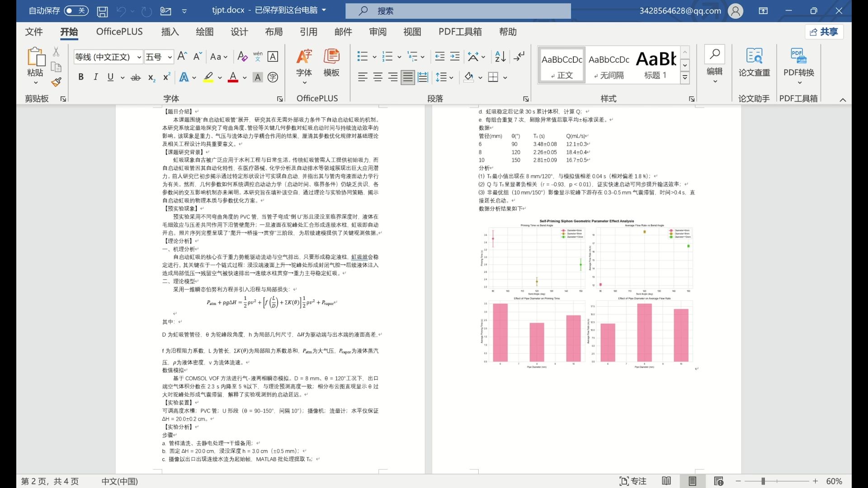This screenshot has width=868, height=488.
Task: Toggle the AutoSave switch
Action: tap(75, 10)
